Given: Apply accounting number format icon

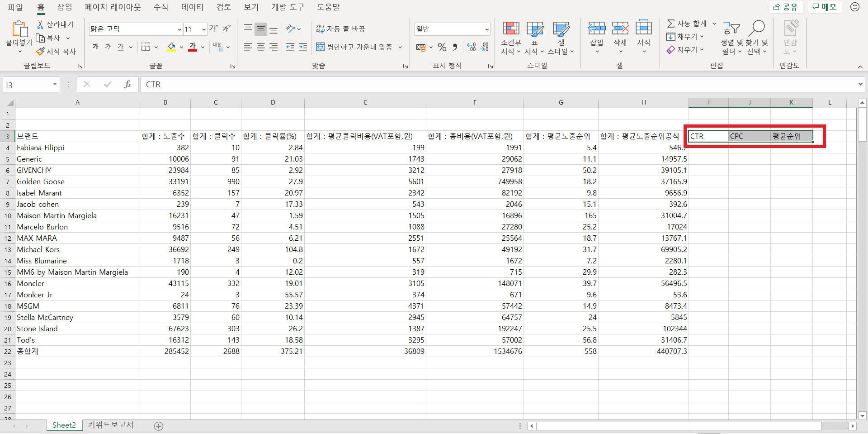Looking at the screenshot, I should (421, 47).
